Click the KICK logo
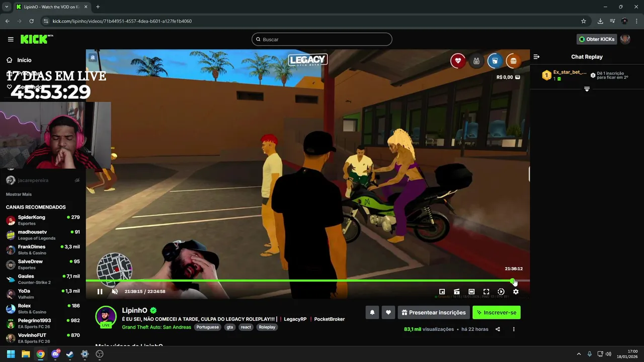This screenshot has width=644, height=362. point(36,39)
